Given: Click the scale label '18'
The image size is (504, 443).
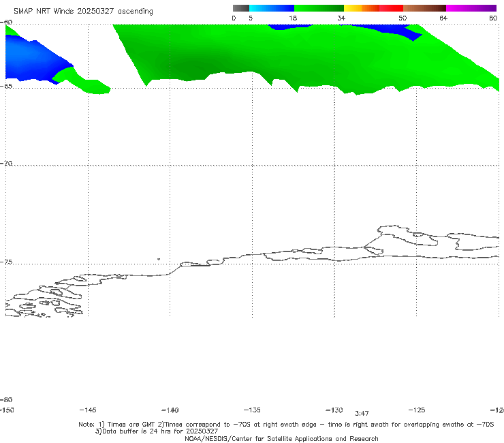Looking at the screenshot, I should pyautogui.click(x=293, y=18).
